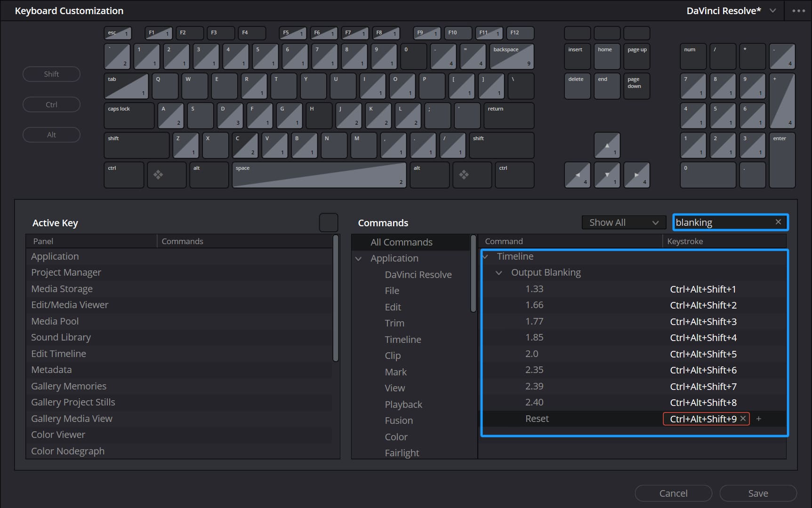
Task: Select Gallery Memories in panel list
Action: coord(179,386)
